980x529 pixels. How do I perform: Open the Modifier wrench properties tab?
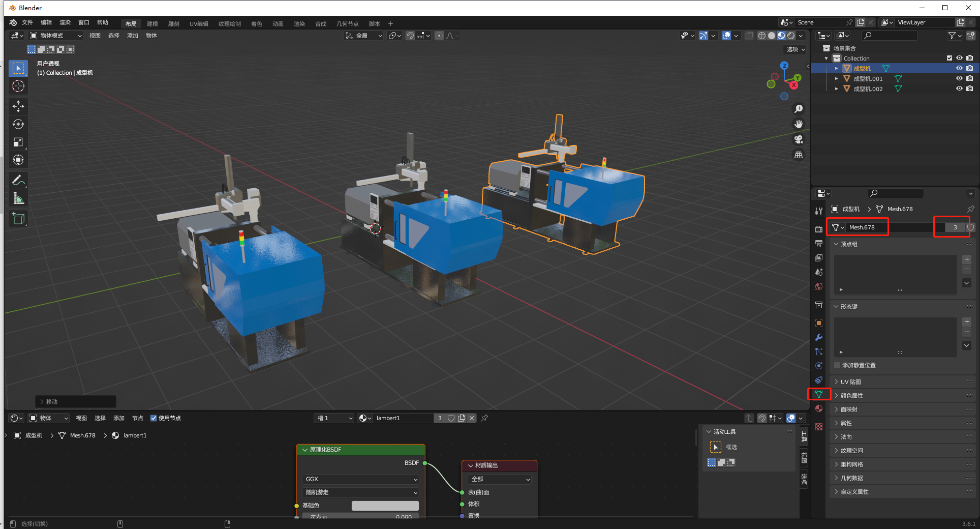[x=819, y=337]
